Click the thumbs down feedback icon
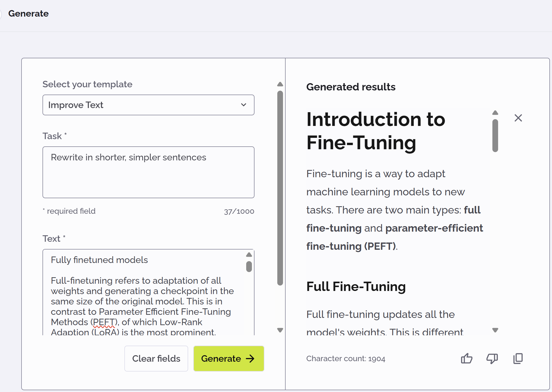The width and height of the screenshot is (552, 392). (x=492, y=359)
